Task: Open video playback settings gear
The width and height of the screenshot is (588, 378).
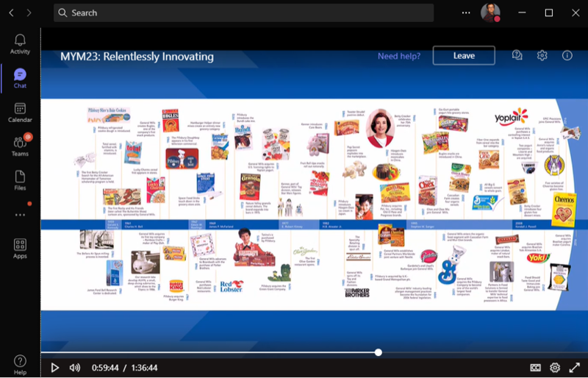Action: point(555,368)
